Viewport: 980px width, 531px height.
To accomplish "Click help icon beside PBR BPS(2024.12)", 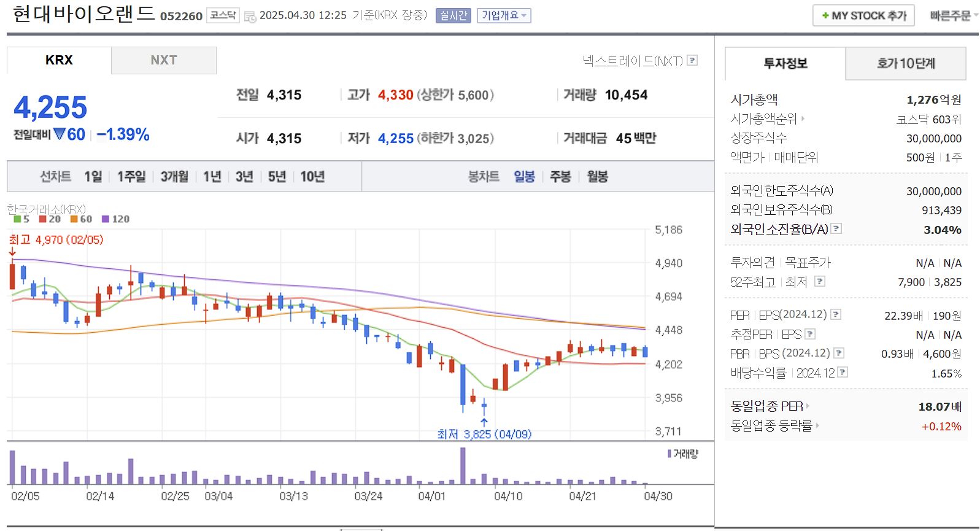I will tap(839, 353).
